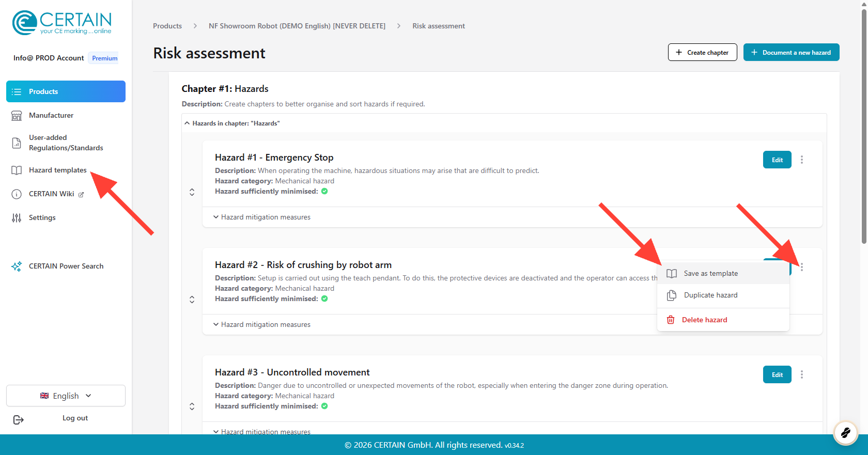The height and width of the screenshot is (455, 868).
Task: Click the Hazard templates book icon
Action: (17, 170)
